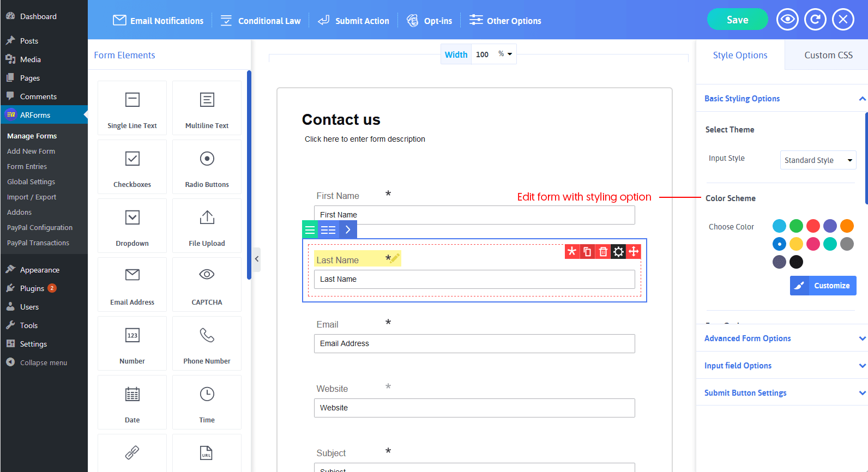Screen dimensions: 868x472
Task: Add a File Upload element
Action: pyautogui.click(x=207, y=226)
